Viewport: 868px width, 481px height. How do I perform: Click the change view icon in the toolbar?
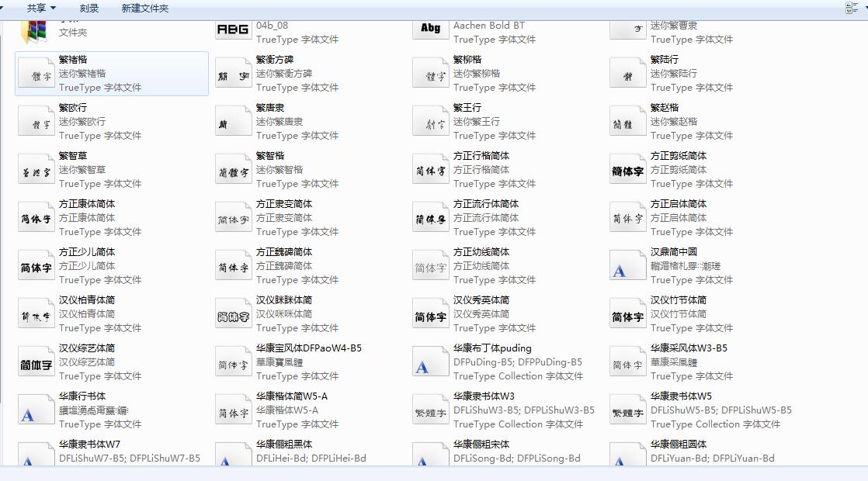(850, 6)
